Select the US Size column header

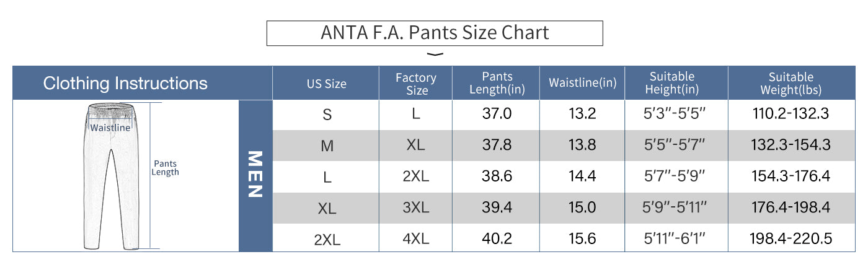pyautogui.click(x=326, y=84)
